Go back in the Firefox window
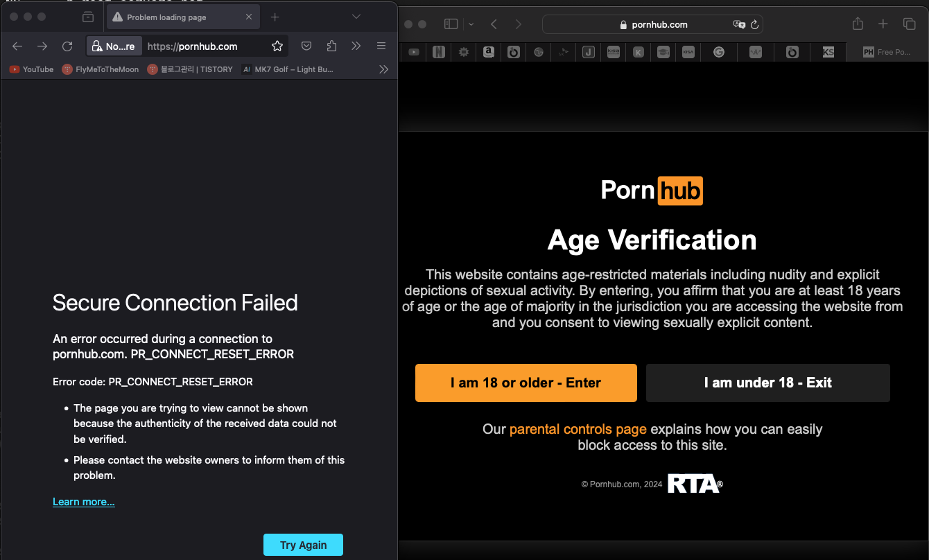The image size is (929, 560). pos(17,46)
